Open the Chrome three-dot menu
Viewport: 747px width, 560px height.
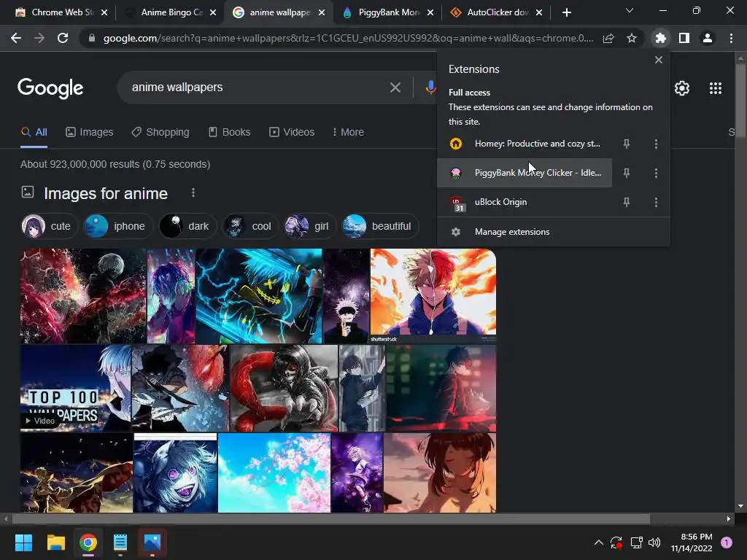pos(731,38)
